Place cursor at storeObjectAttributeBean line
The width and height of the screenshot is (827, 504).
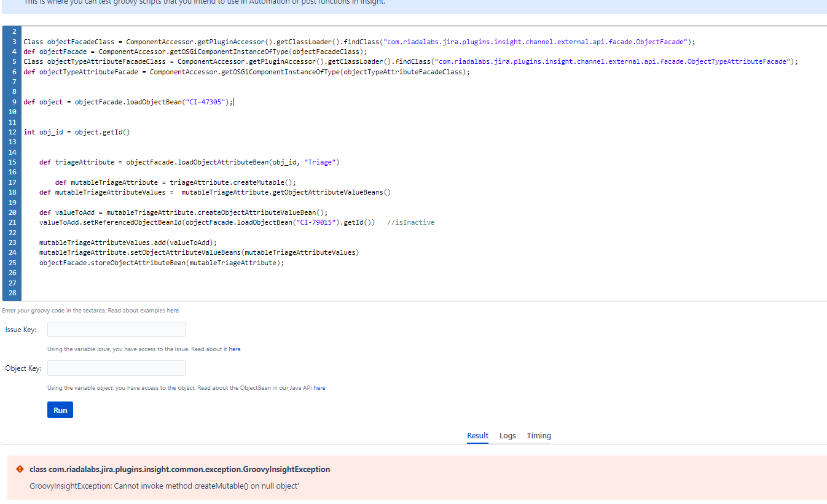coord(162,262)
